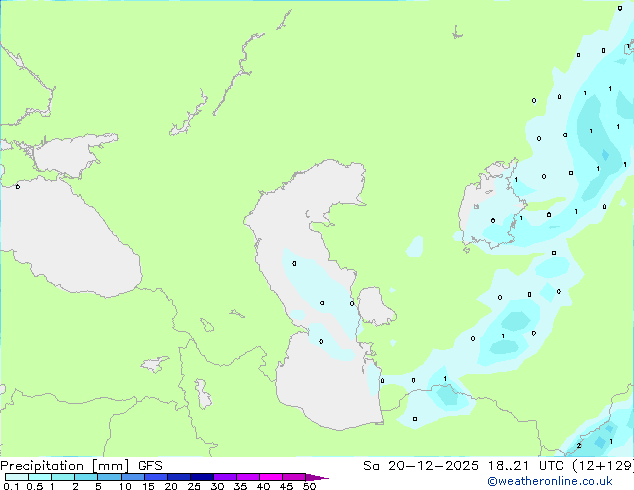Choose the 45–50 mm legend swatch
This screenshot has height=490, width=634.
pos(294,477)
